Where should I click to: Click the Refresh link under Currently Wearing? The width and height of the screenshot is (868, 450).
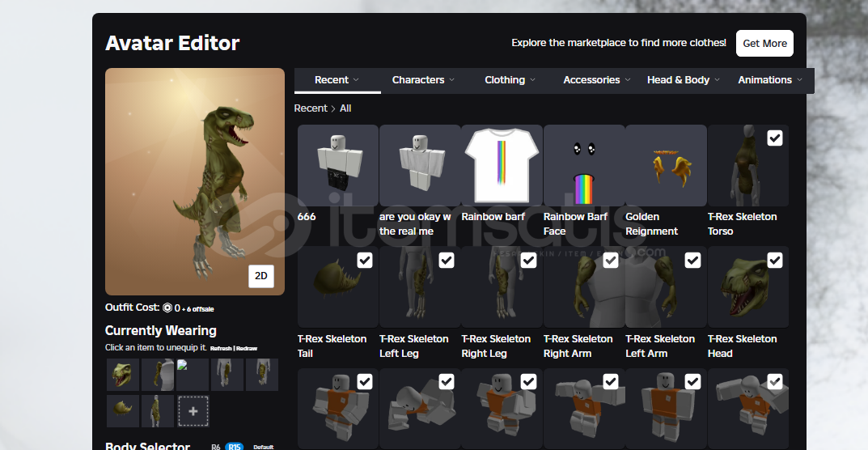(x=221, y=349)
